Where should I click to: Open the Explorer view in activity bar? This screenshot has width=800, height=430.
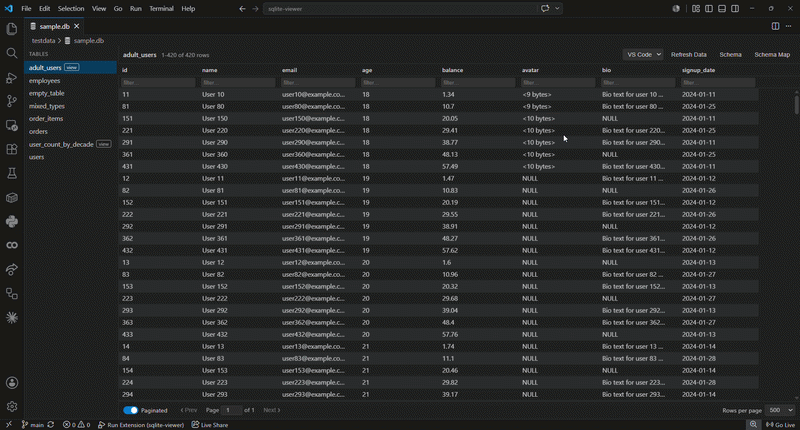pyautogui.click(x=12, y=29)
